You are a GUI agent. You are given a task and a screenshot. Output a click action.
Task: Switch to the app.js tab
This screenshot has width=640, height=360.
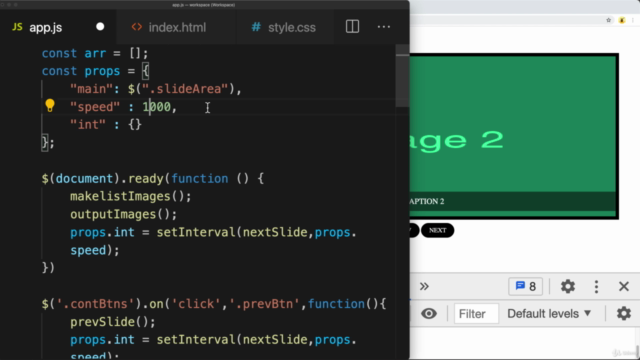[45, 27]
